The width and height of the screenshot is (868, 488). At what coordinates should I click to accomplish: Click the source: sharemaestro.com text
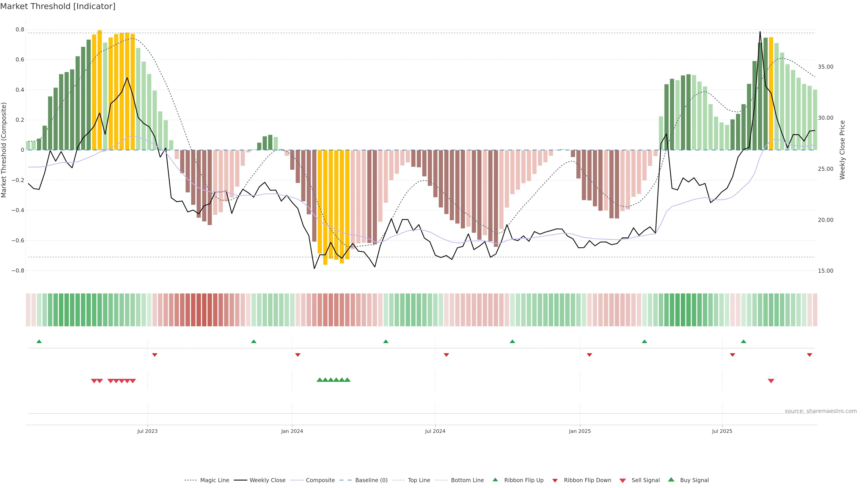pos(821,411)
